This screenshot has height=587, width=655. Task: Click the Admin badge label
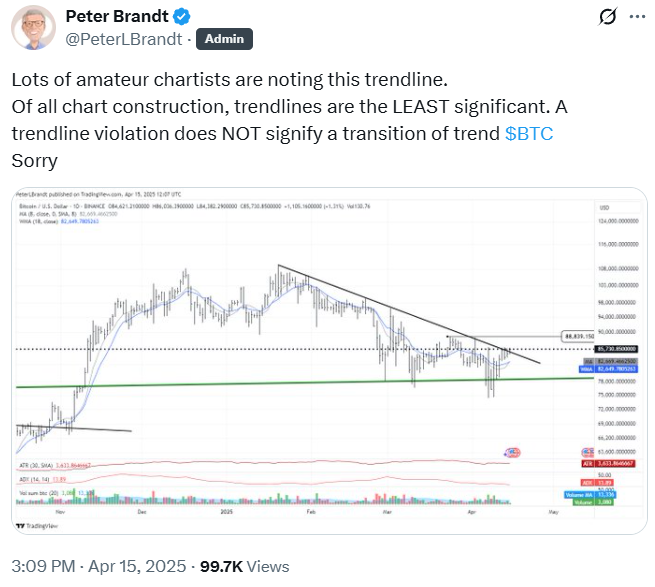pyautogui.click(x=225, y=39)
